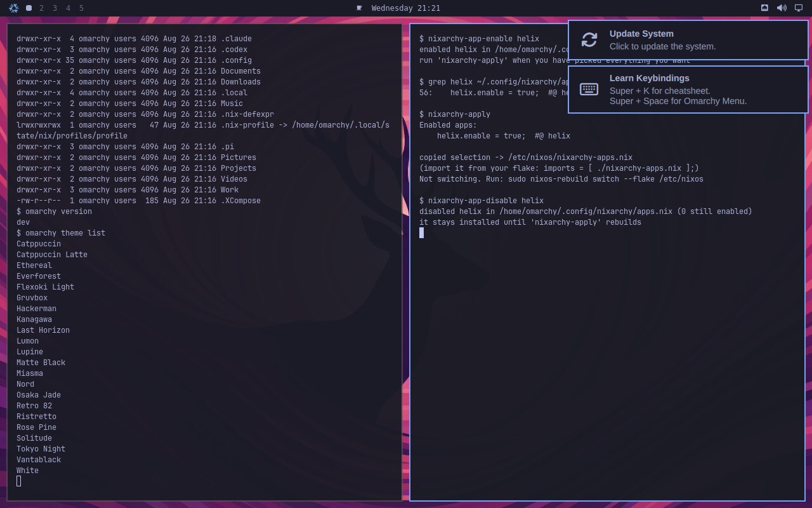
Task: Click the 'Not switching. Run: sudo nixos-rebuild' line
Action: coord(561,179)
